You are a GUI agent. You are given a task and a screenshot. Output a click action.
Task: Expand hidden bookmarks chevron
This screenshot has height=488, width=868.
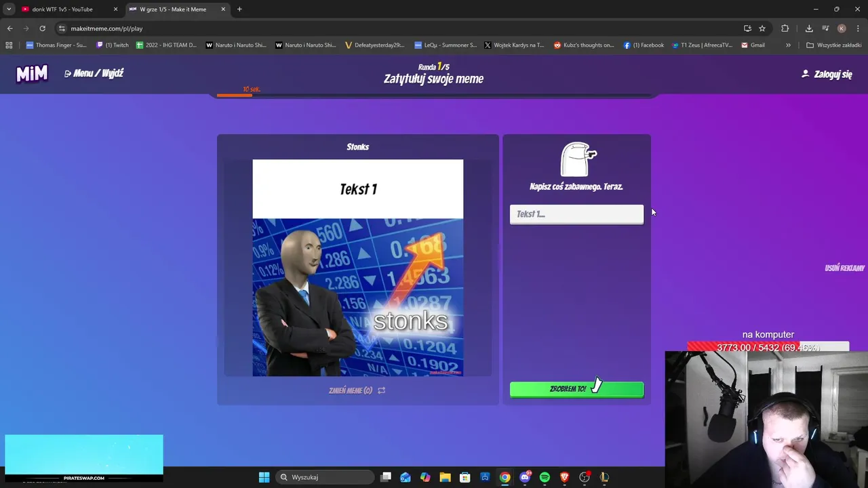pyautogui.click(x=788, y=45)
